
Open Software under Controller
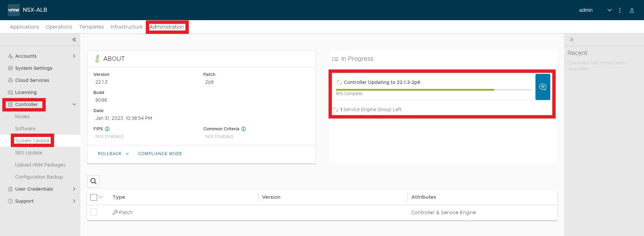25,129
